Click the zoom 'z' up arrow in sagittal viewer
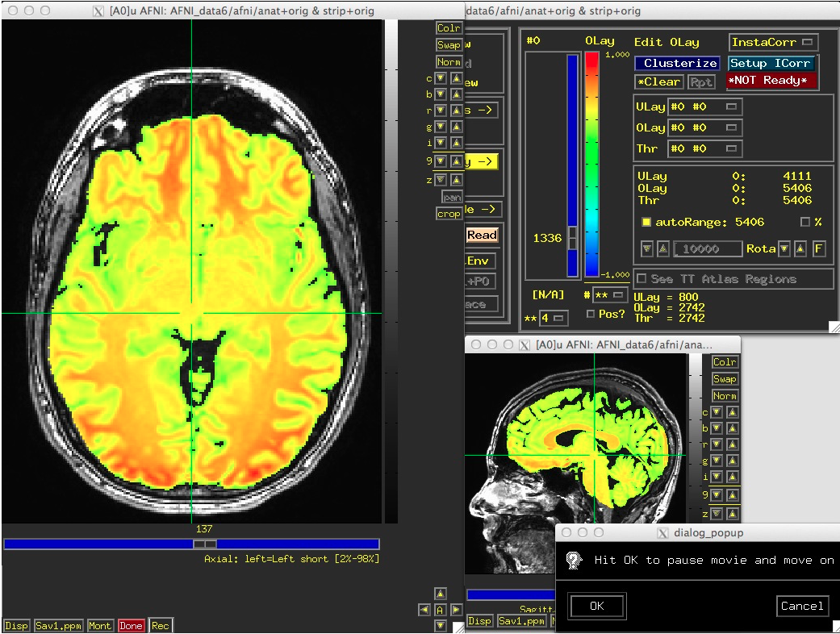The image size is (840, 634). point(733,514)
